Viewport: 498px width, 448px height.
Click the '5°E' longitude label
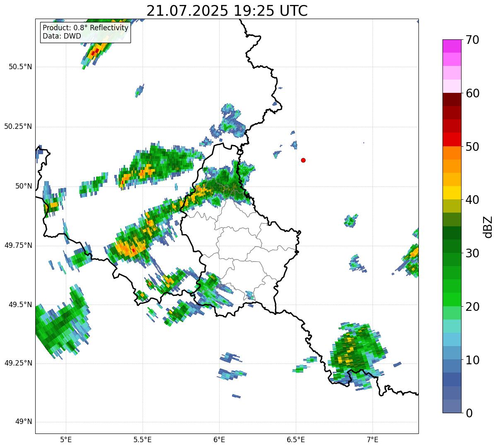coord(66,440)
